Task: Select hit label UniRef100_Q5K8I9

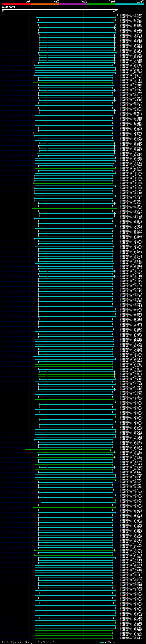Action: click(131, 95)
